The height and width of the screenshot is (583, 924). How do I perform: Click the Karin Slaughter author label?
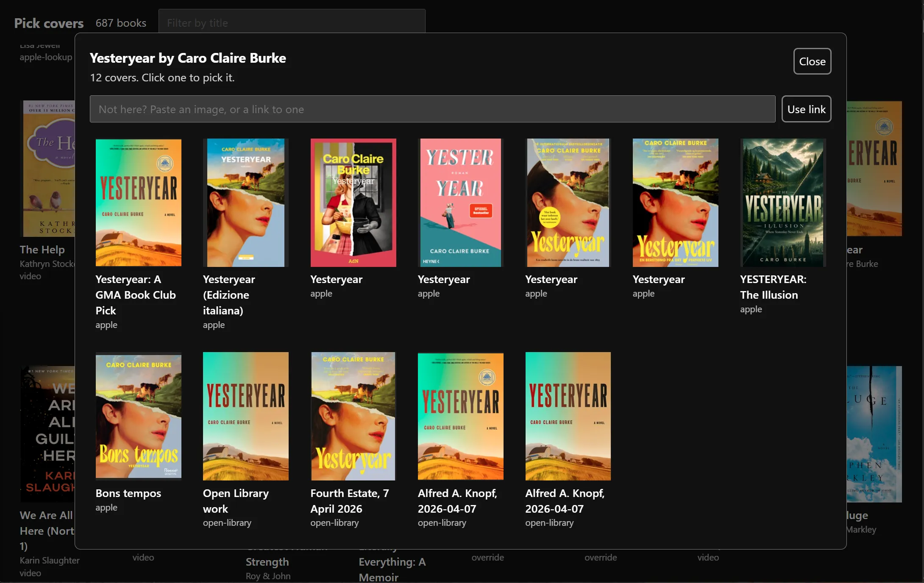50,560
